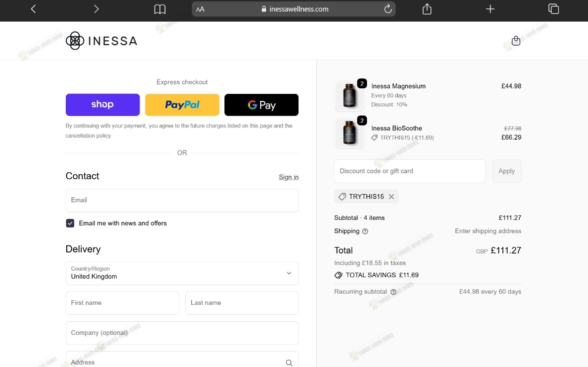Image resolution: width=588 pixels, height=367 pixels.
Task: Show all open tabs icon
Action: coord(553,9)
